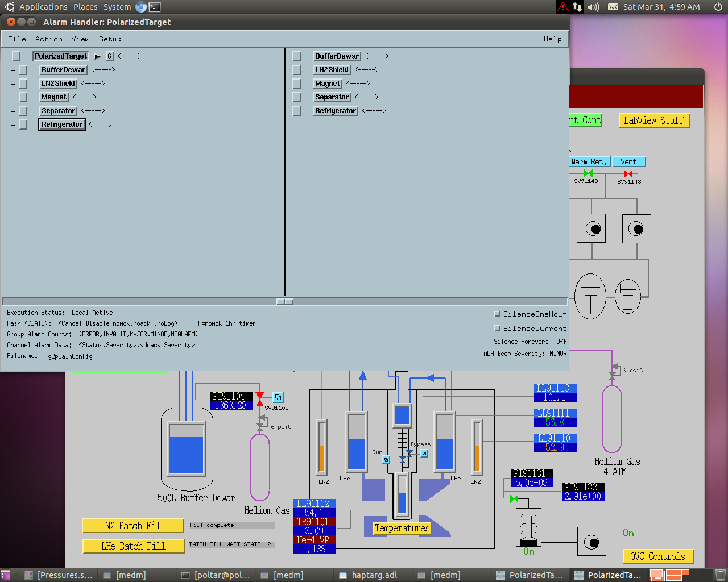Toggle alarm box for BufferDewar in left tree
The image size is (728, 582).
[x=23, y=70]
